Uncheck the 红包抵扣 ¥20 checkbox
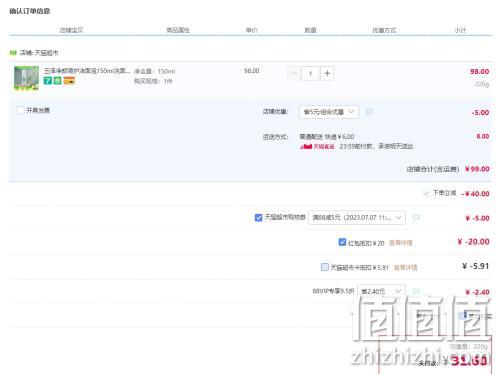This screenshot has width=500, height=374. [x=342, y=242]
